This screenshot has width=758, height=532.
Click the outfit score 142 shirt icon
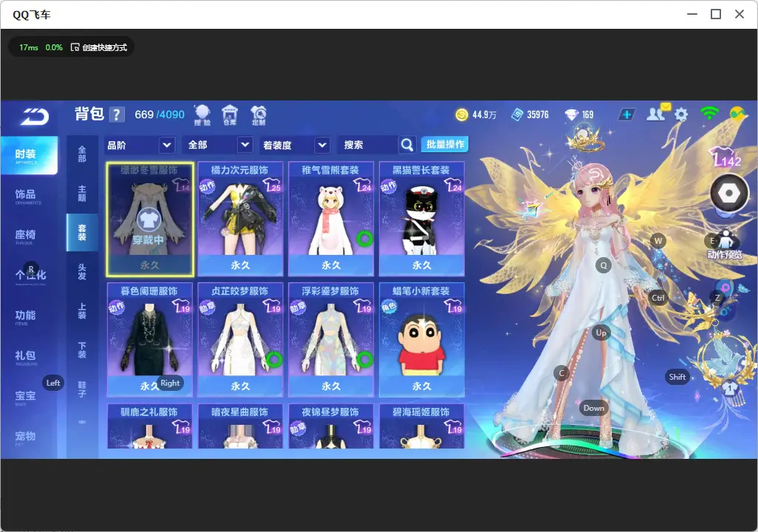tap(726, 157)
